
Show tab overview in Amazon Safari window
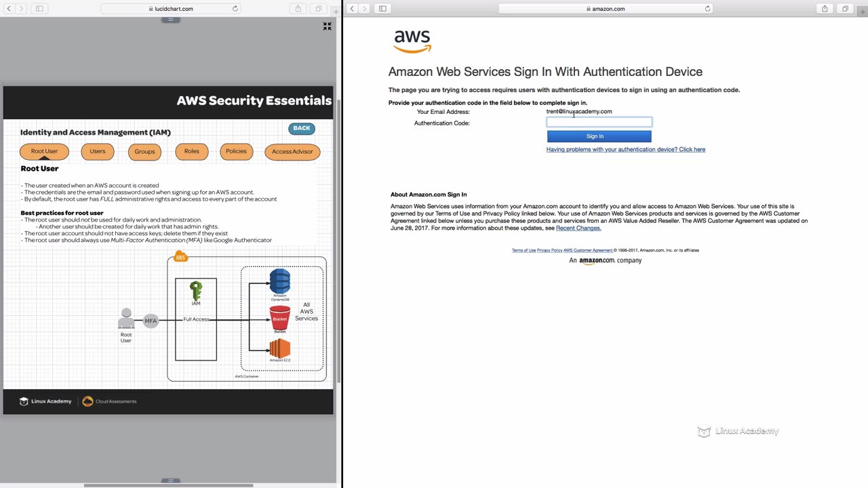(845, 9)
